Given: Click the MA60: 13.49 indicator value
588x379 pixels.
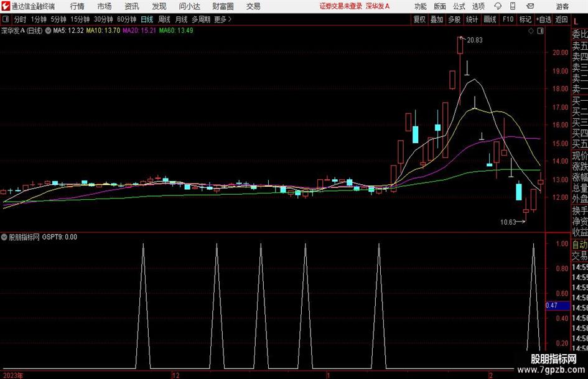Looking at the screenshot, I should [x=176, y=30].
